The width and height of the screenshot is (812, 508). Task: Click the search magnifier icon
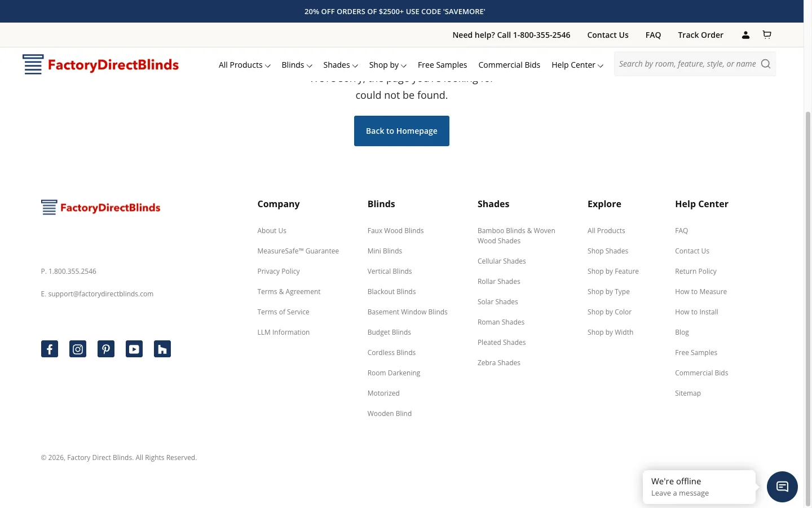point(766,64)
